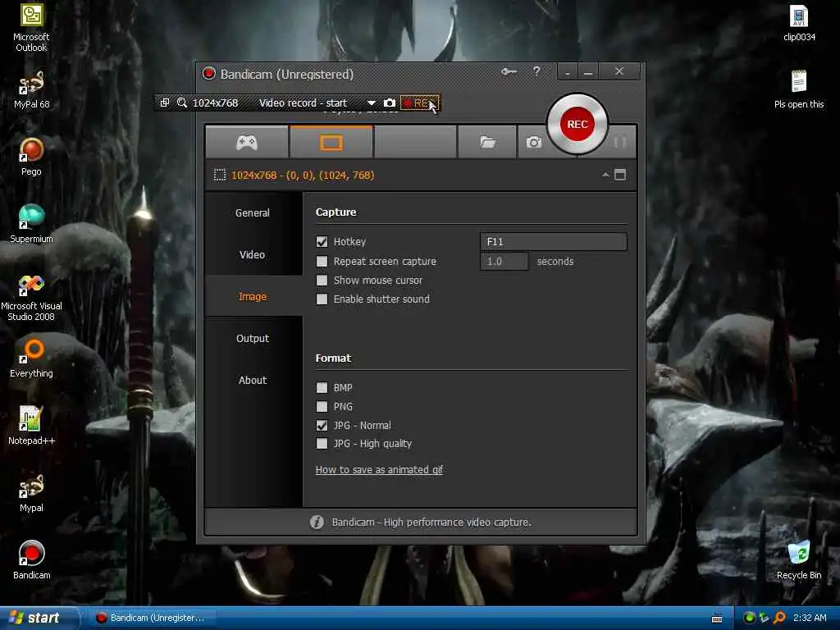Open How to save as animated gif link
The width and height of the screenshot is (840, 630).
(x=379, y=470)
